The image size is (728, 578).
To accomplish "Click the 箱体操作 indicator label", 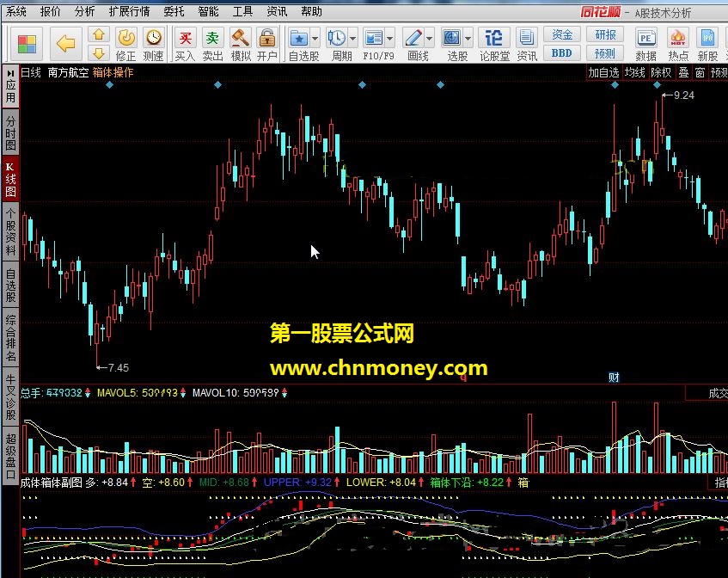I will [x=113, y=72].
